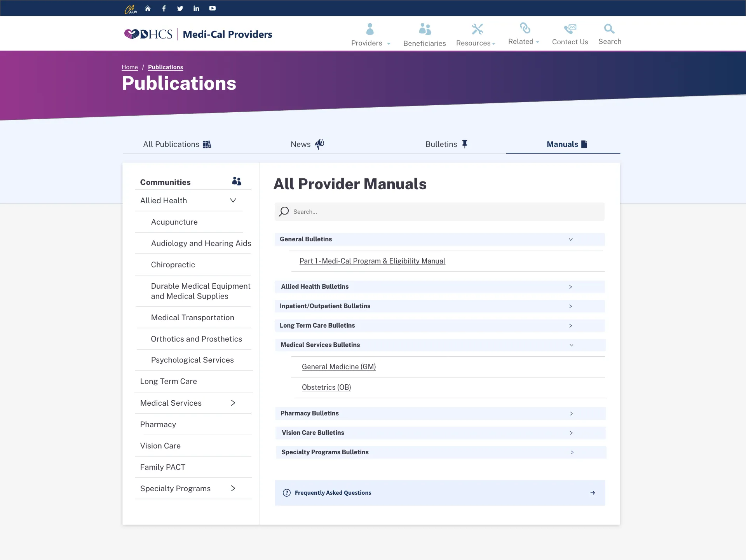
Task: Click the YouTube icon in the top bar
Action: 212,8
